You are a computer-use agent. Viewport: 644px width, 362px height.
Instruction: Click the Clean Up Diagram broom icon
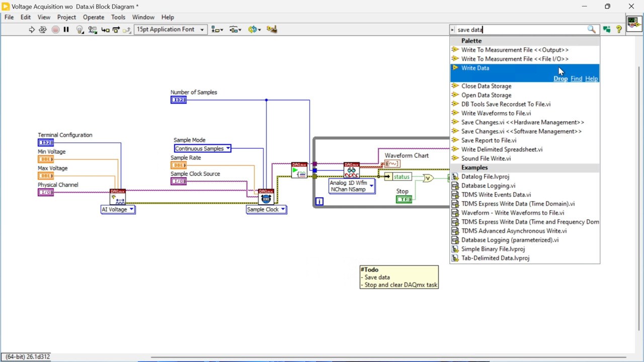click(x=272, y=30)
